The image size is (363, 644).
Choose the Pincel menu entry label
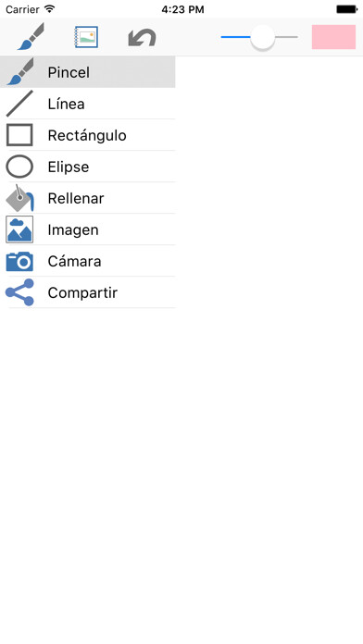69,72
